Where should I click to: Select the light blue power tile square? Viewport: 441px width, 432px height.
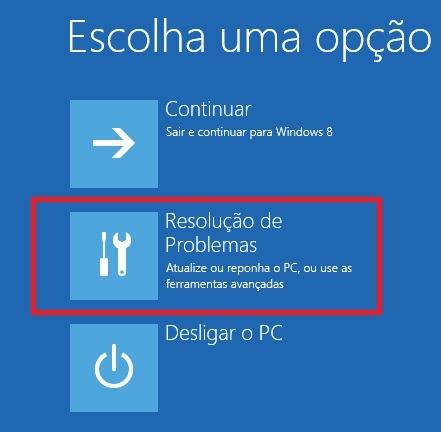click(x=114, y=368)
